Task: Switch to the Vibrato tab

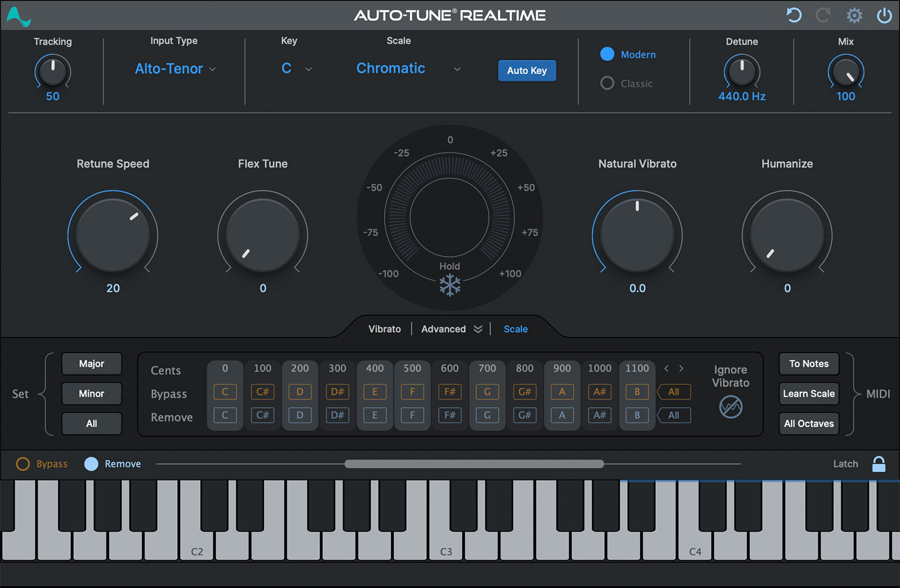Action: (385, 329)
